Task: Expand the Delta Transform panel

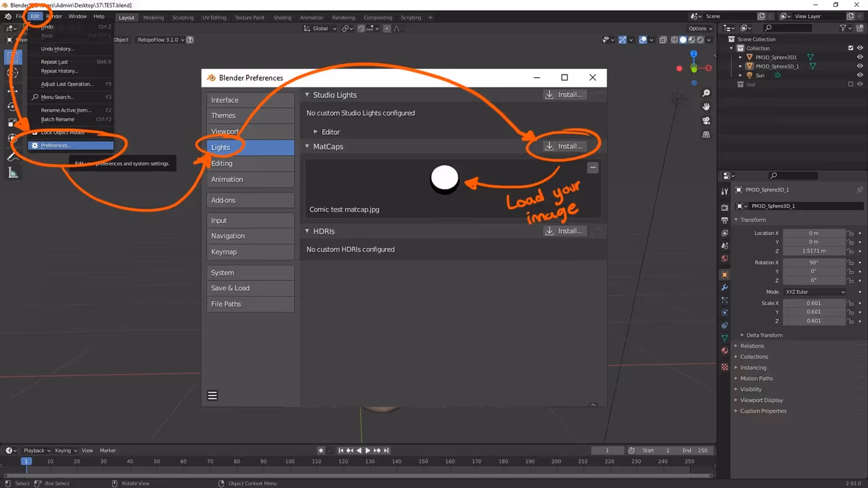Action: tap(764, 335)
